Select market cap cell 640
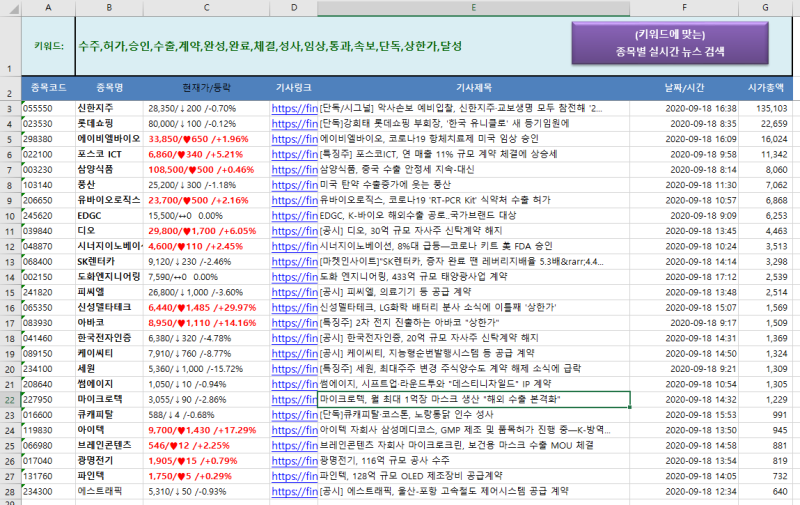 tap(765, 491)
